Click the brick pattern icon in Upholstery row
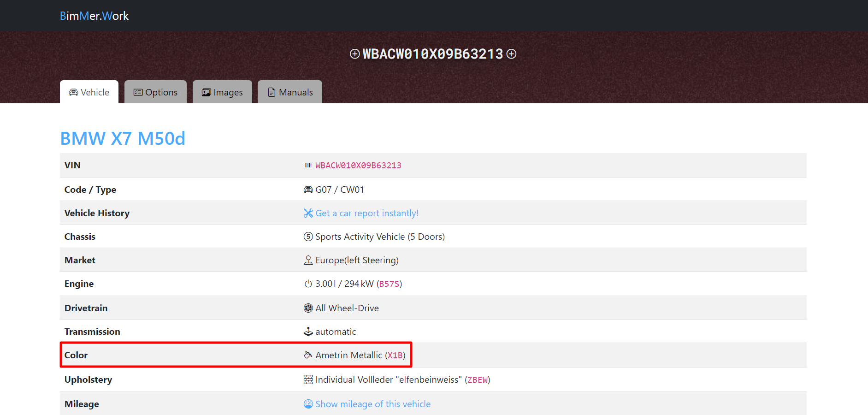Viewport: 868px width, 415px height. 308,379
